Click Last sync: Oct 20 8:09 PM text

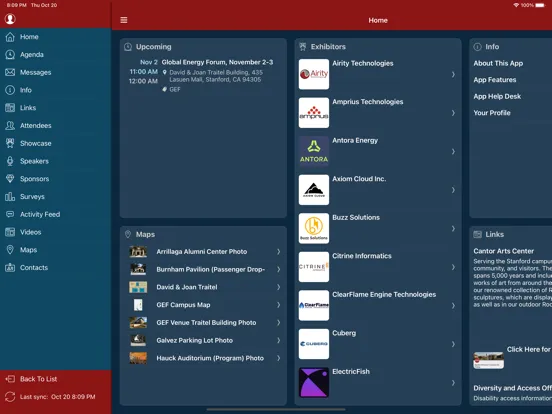pyautogui.click(x=57, y=397)
